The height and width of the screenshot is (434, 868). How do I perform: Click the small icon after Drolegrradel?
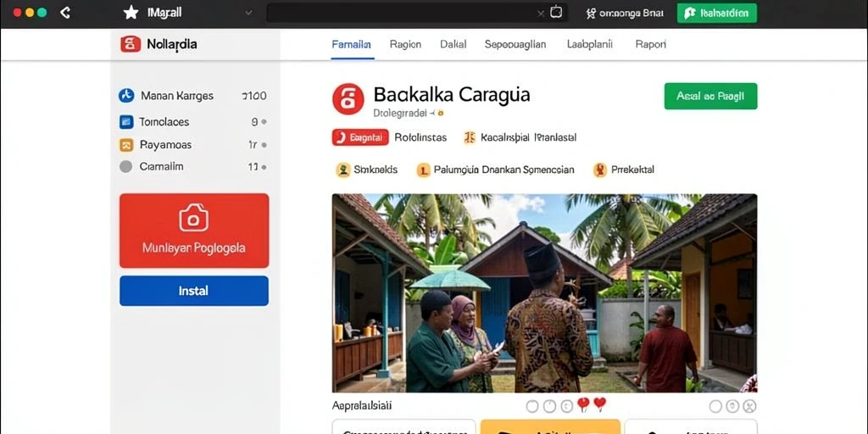pos(441,113)
